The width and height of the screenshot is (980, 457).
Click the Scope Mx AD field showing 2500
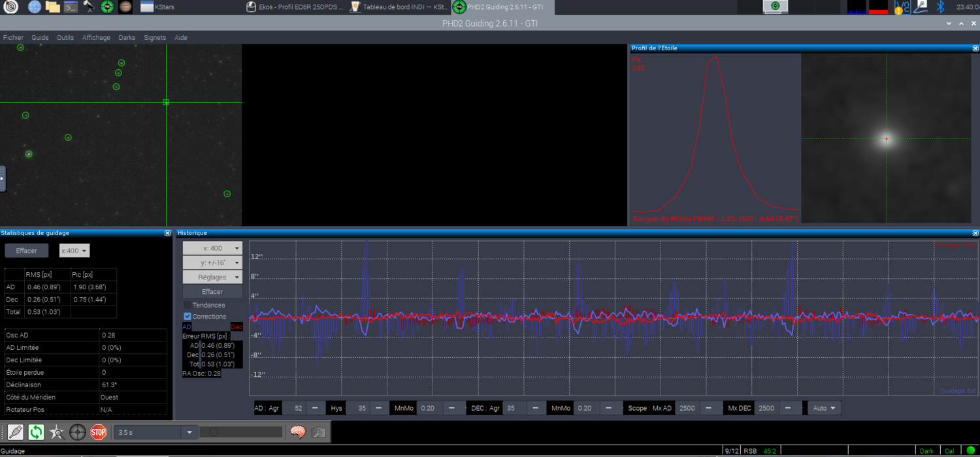point(687,408)
